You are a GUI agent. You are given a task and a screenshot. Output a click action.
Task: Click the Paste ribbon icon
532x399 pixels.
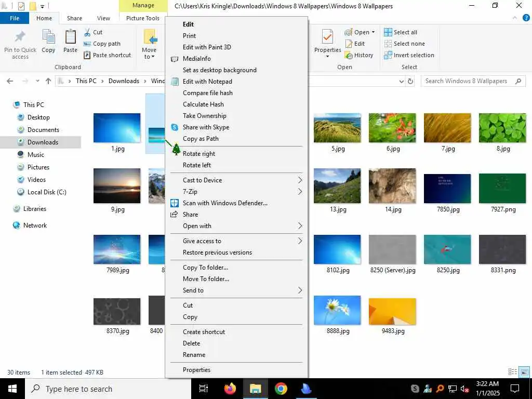[71, 37]
